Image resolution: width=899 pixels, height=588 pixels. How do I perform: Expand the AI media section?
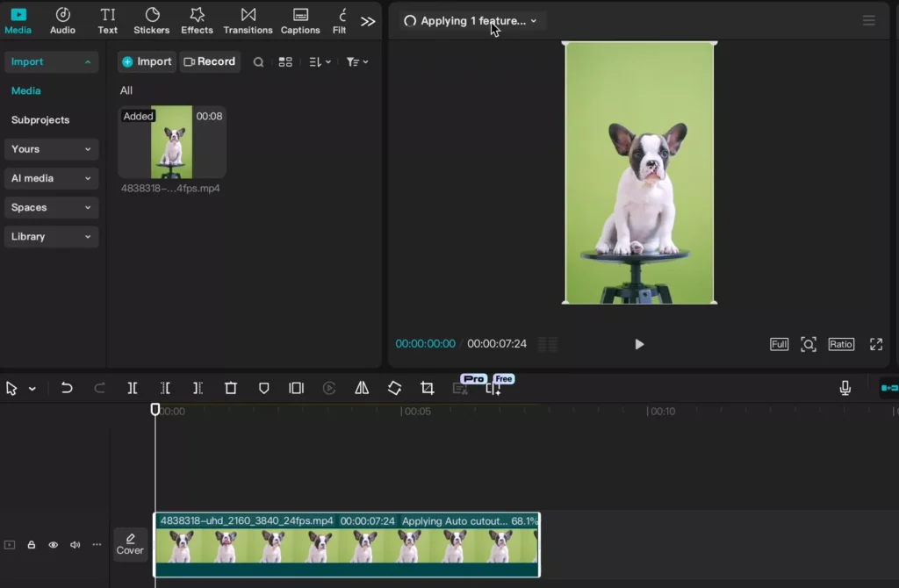[x=51, y=178]
